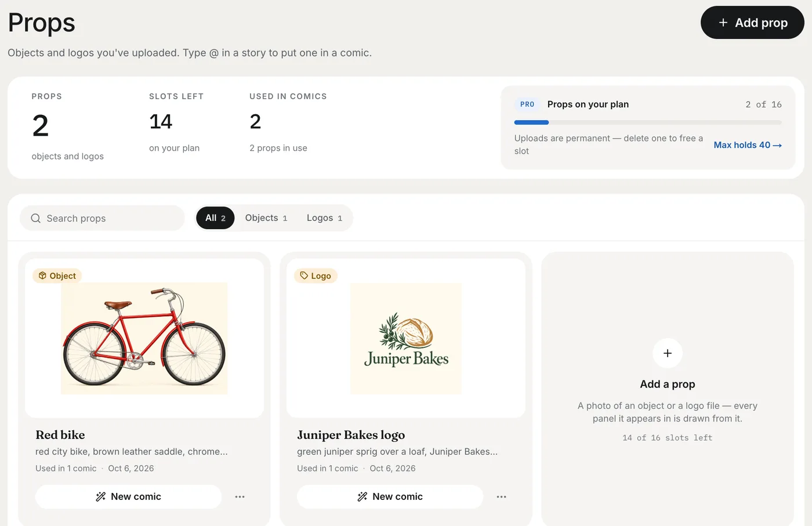Click the Props page heading
Image resolution: width=812 pixels, height=526 pixels.
tap(42, 23)
